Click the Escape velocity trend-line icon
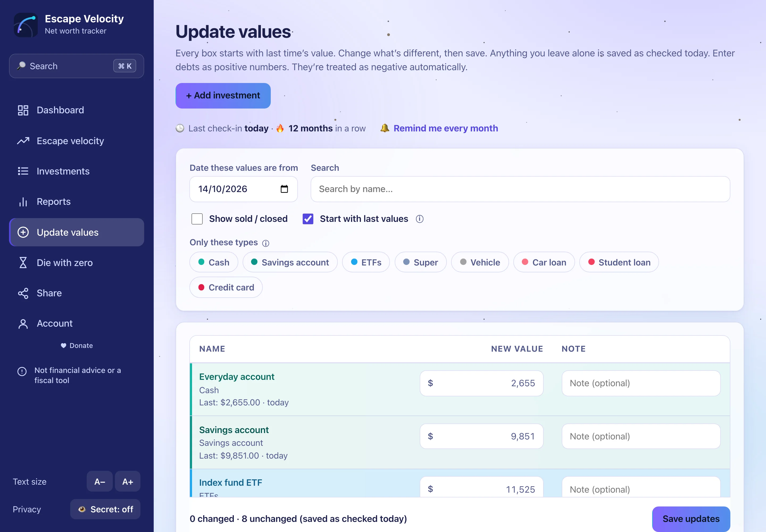The width and height of the screenshot is (766, 532). tap(23, 141)
